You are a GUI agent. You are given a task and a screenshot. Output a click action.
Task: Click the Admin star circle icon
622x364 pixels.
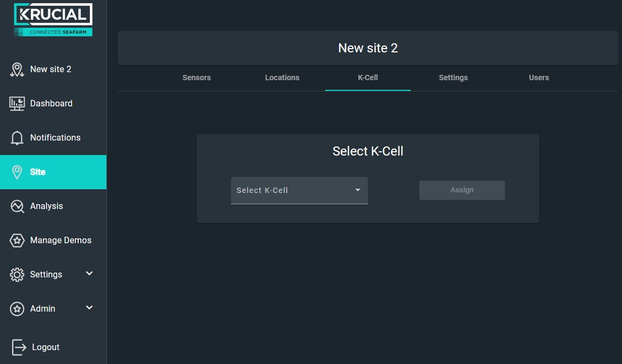tap(17, 308)
